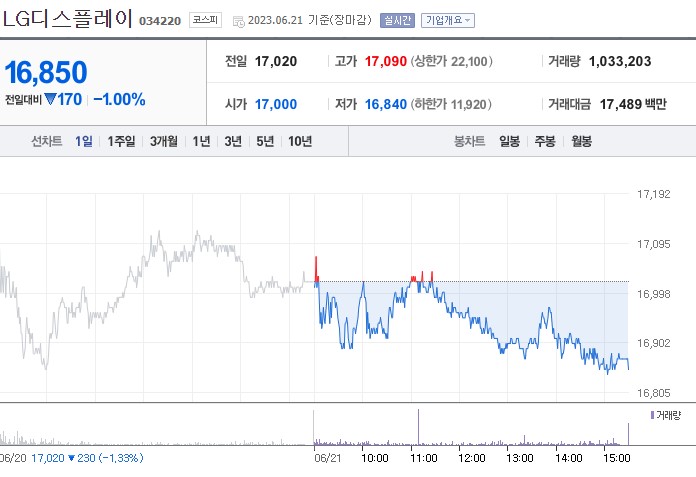
Task: Click the 시가 value 17,000
Action: click(x=276, y=104)
